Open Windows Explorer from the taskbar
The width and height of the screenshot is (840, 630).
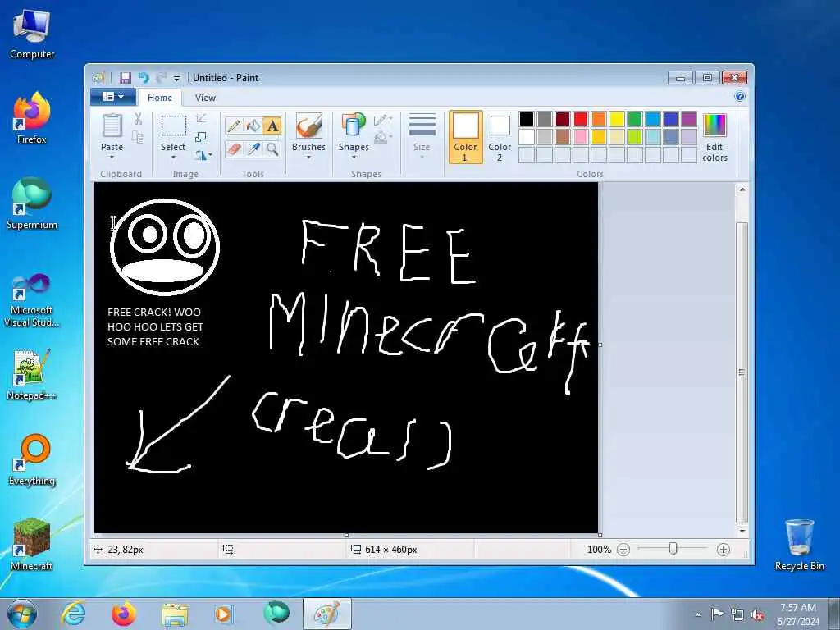point(175,614)
